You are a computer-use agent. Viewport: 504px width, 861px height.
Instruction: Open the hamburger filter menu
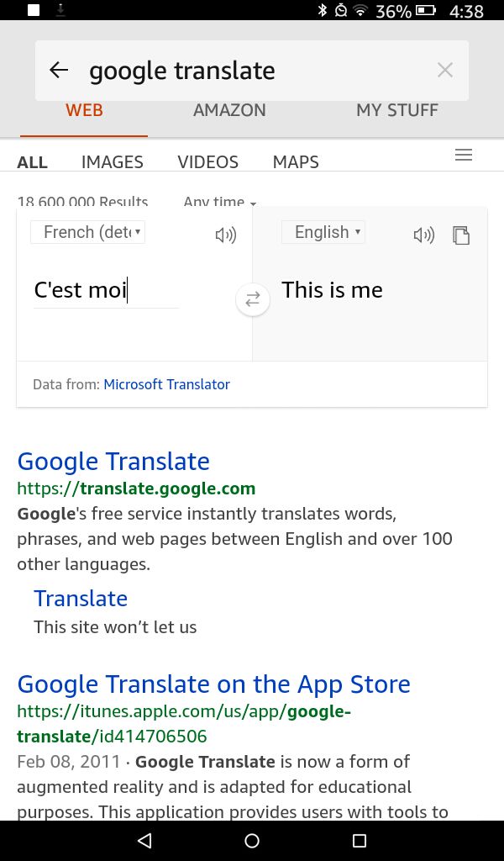464,155
